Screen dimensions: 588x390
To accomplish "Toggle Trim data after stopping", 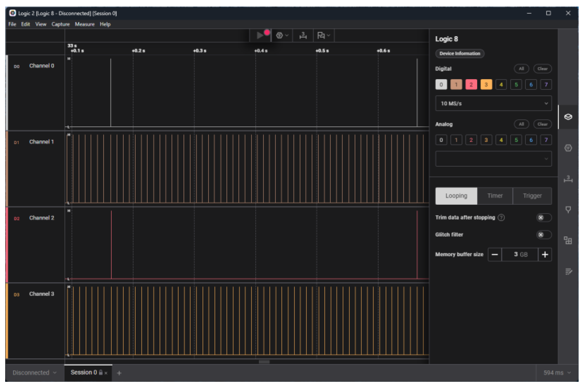I will pyautogui.click(x=543, y=218).
